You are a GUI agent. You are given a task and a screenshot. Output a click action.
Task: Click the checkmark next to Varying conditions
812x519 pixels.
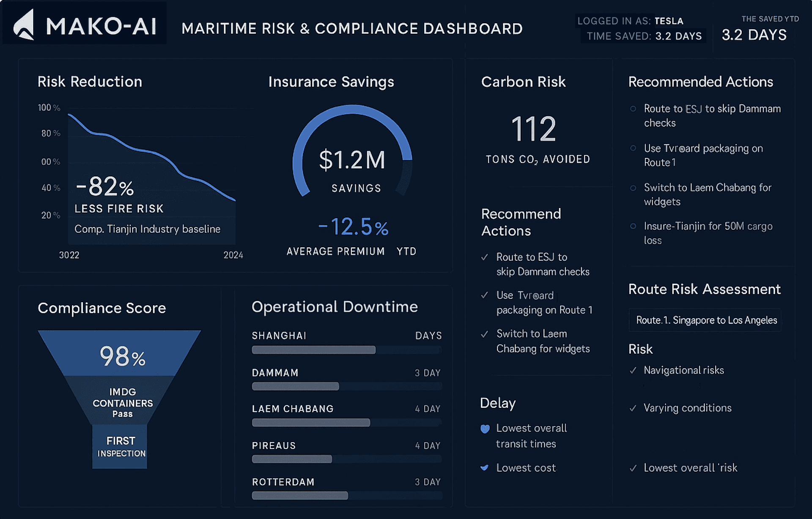point(633,408)
